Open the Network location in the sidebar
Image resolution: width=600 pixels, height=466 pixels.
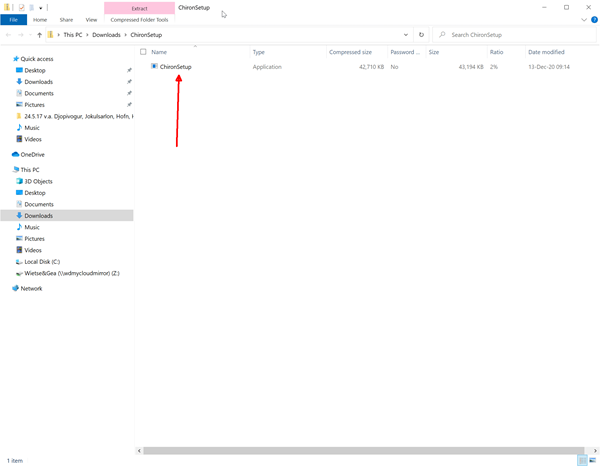31,288
